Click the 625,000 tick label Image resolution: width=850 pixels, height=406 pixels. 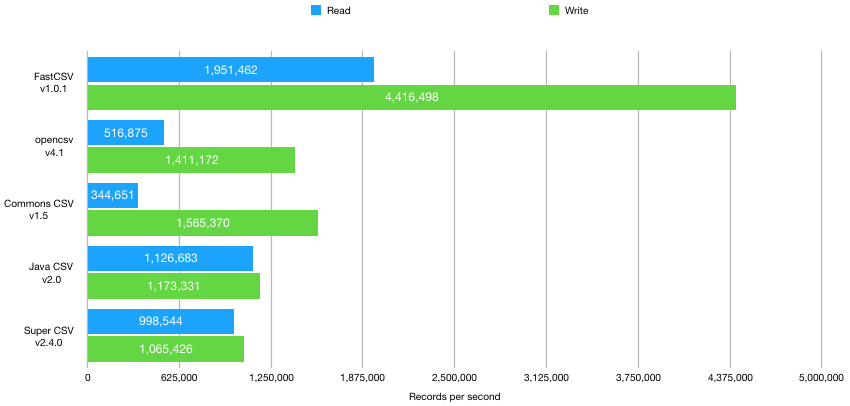click(x=179, y=378)
